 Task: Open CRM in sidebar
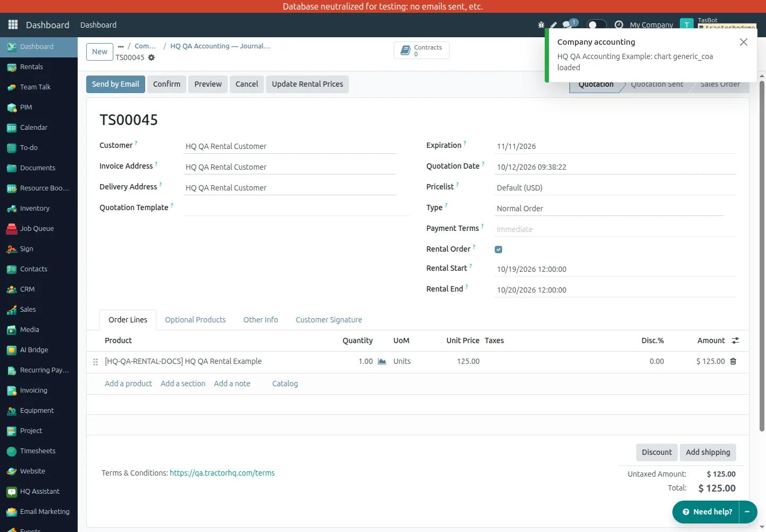(39, 289)
